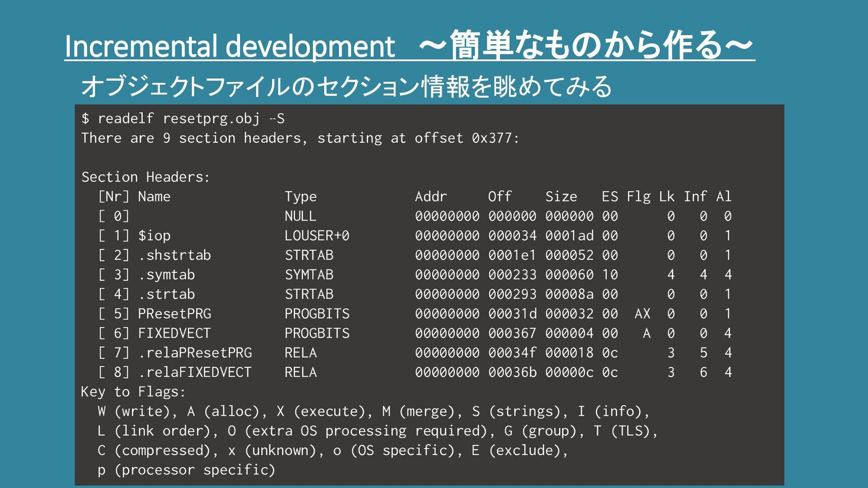
Task: Click the 'PResetPRG' section name
Action: pos(175,314)
